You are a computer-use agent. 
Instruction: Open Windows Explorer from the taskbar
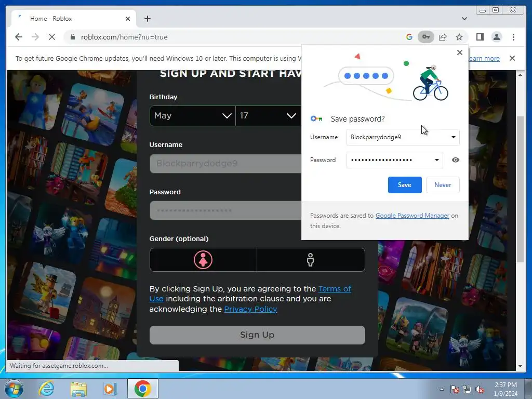point(78,389)
